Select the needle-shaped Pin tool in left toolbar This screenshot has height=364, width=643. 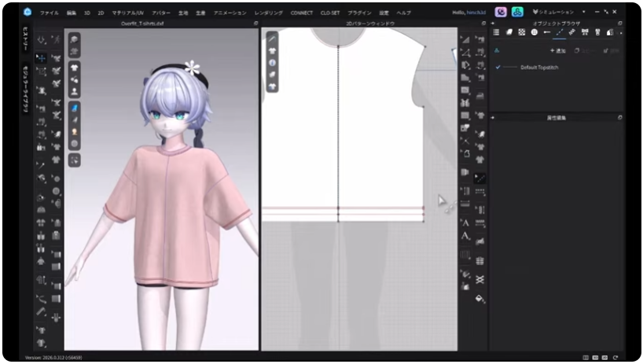(x=41, y=165)
